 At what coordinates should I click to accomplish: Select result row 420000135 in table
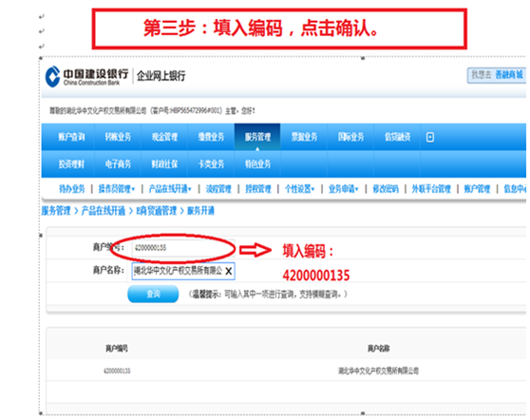point(286,371)
